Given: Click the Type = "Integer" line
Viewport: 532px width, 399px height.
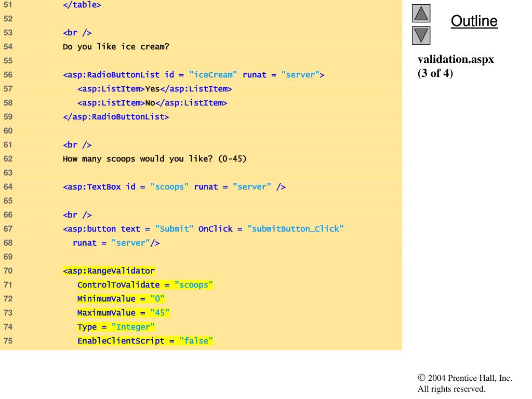Looking at the screenshot, I should pyautogui.click(x=116, y=327).
